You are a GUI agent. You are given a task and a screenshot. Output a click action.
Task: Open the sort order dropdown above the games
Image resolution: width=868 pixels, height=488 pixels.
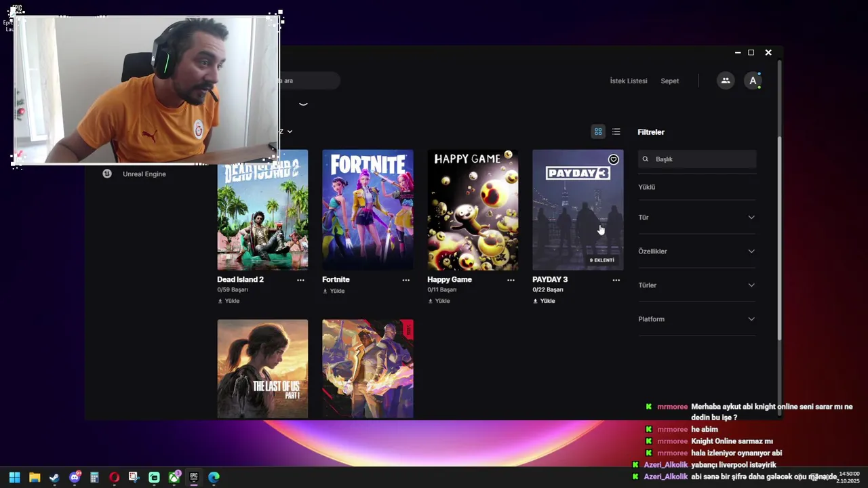[x=287, y=131]
